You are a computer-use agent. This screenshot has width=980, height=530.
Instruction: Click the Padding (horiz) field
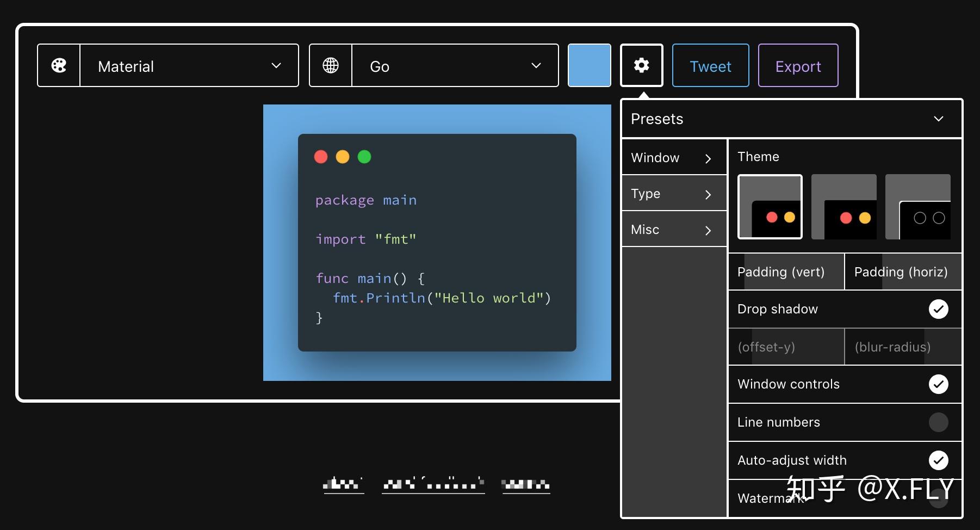(903, 272)
